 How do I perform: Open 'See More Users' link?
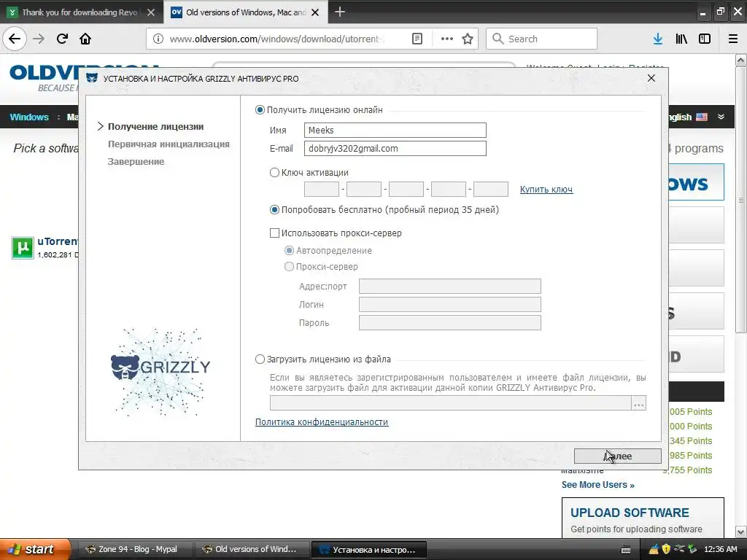tap(598, 485)
